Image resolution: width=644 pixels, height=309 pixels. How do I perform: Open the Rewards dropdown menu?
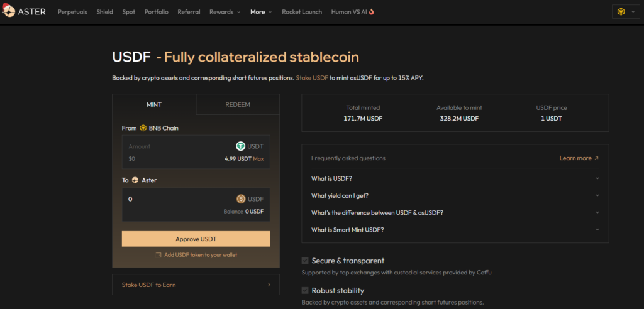[225, 12]
